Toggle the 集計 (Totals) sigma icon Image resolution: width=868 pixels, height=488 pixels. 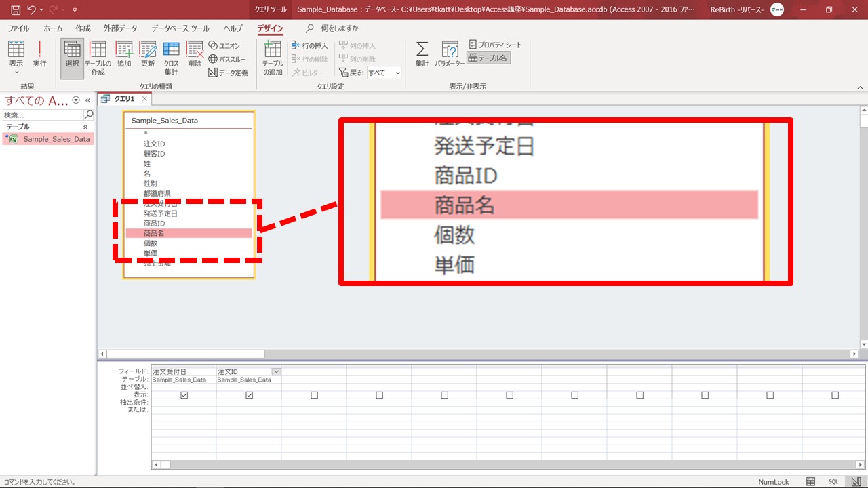click(x=422, y=54)
